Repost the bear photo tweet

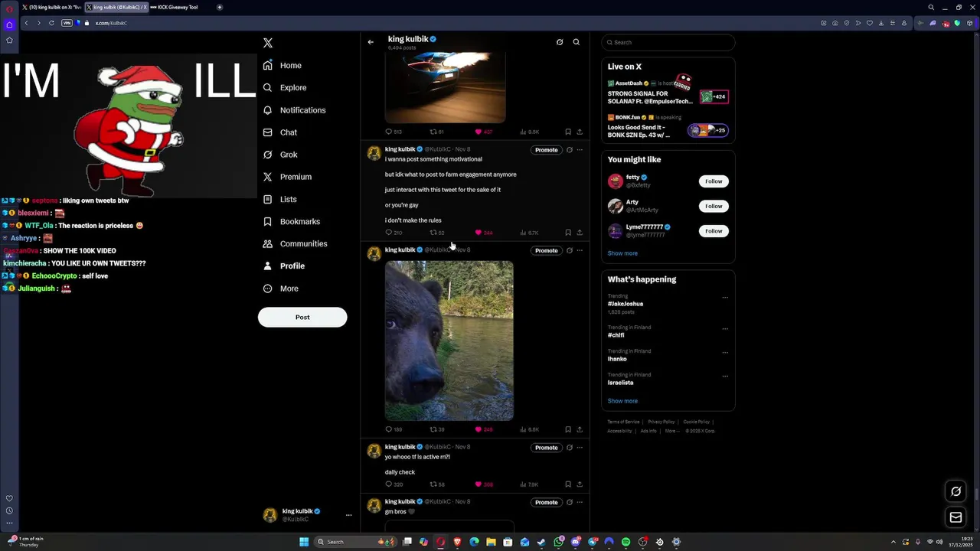(433, 429)
